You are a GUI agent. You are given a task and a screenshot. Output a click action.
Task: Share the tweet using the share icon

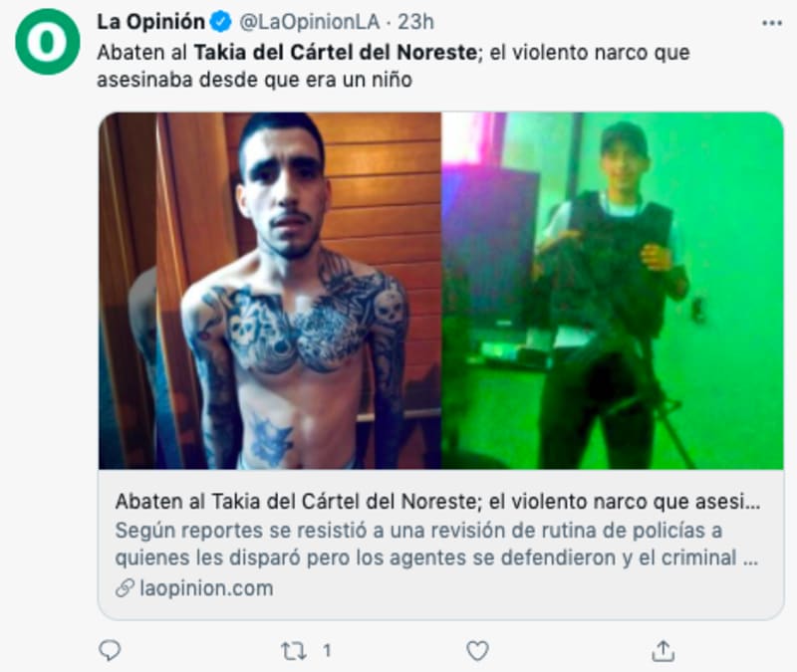[663, 651]
